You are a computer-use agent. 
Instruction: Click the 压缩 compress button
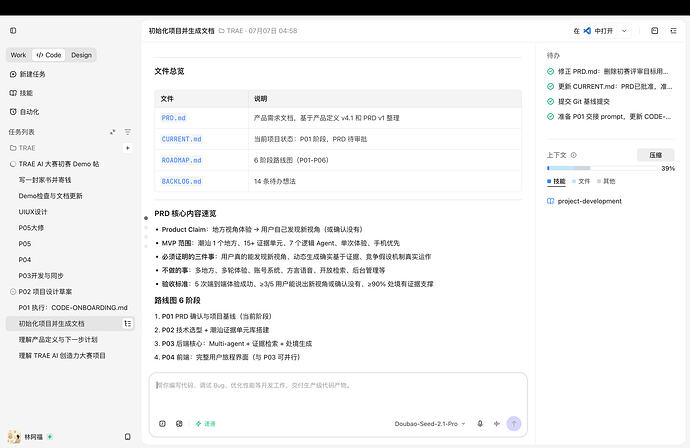655,155
